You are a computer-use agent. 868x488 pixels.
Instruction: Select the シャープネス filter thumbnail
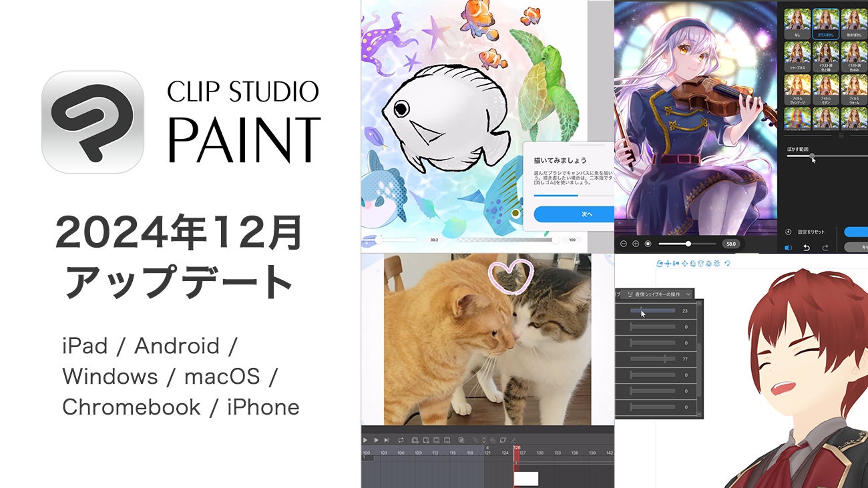[797, 56]
